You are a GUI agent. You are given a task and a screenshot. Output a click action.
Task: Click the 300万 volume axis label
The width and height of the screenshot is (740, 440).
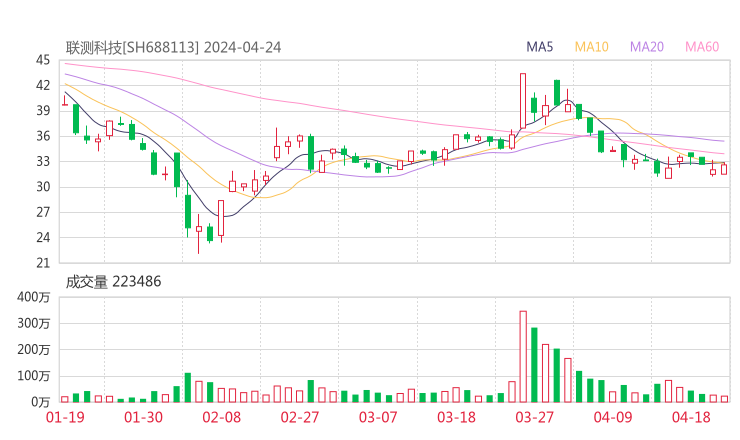34,323
